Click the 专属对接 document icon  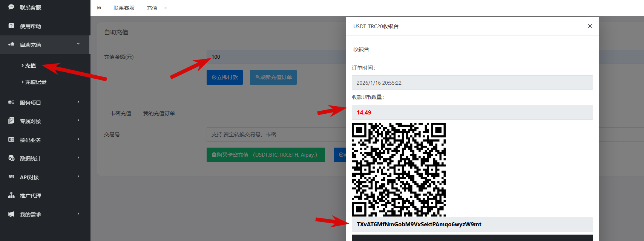tap(11, 121)
